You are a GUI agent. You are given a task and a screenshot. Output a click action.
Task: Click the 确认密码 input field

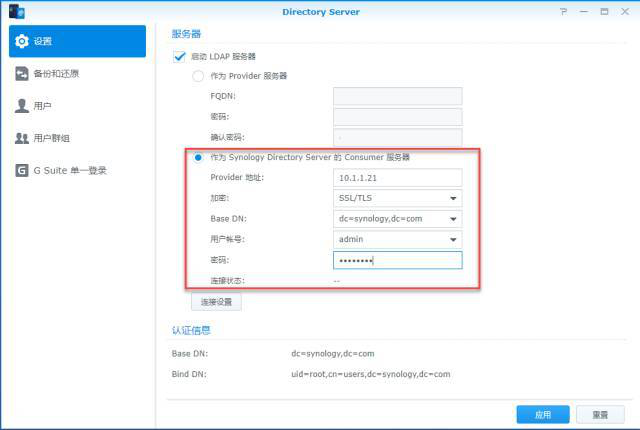click(398, 137)
